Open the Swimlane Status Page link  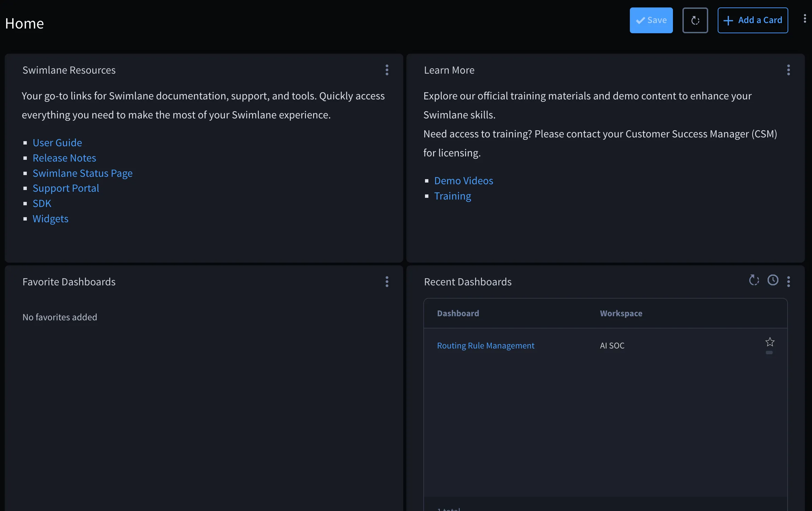[x=82, y=173]
